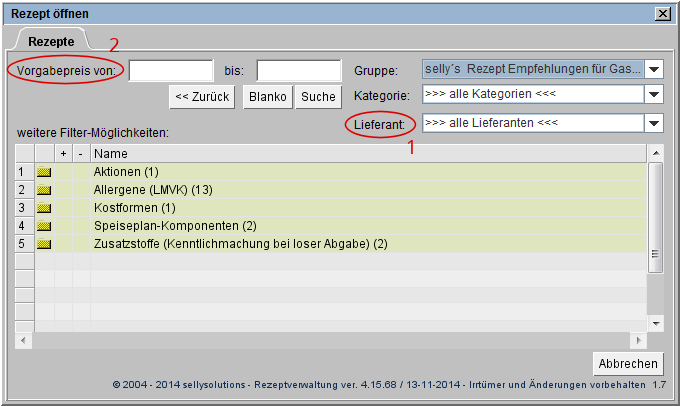This screenshot has width=680, height=406.
Task: Select the 'Aktionen (1)' row text
Action: tap(126, 172)
